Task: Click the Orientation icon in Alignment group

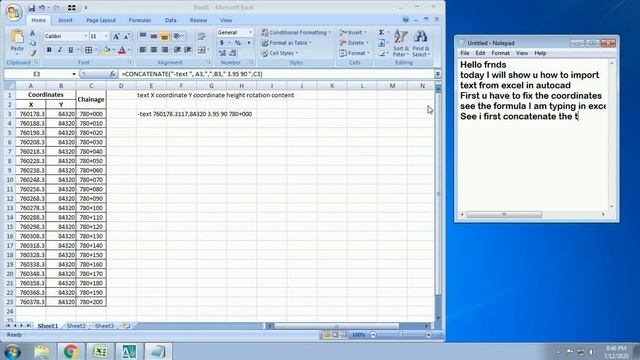Action: (x=177, y=36)
